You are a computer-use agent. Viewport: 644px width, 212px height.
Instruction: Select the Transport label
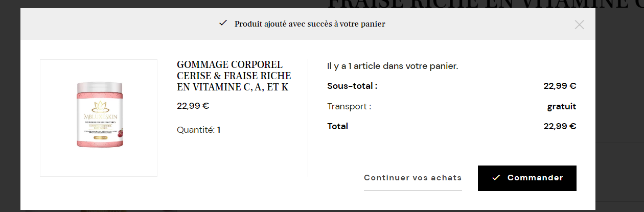coord(349,106)
